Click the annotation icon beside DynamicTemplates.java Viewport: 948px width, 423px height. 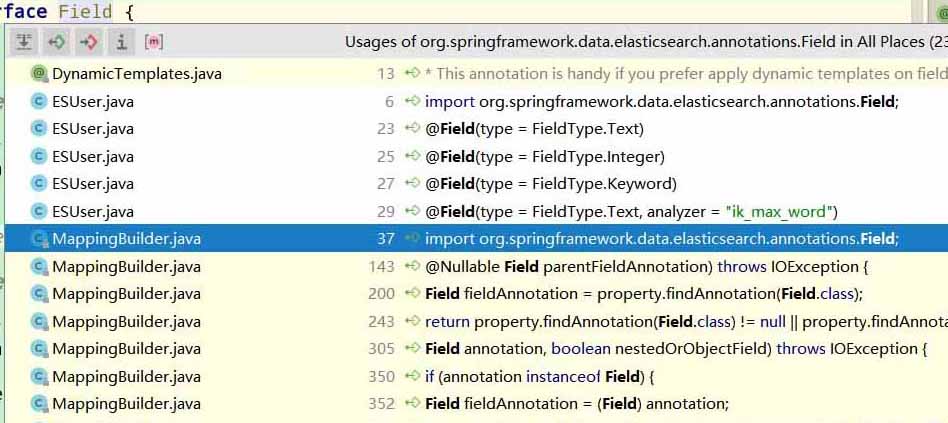[40, 74]
